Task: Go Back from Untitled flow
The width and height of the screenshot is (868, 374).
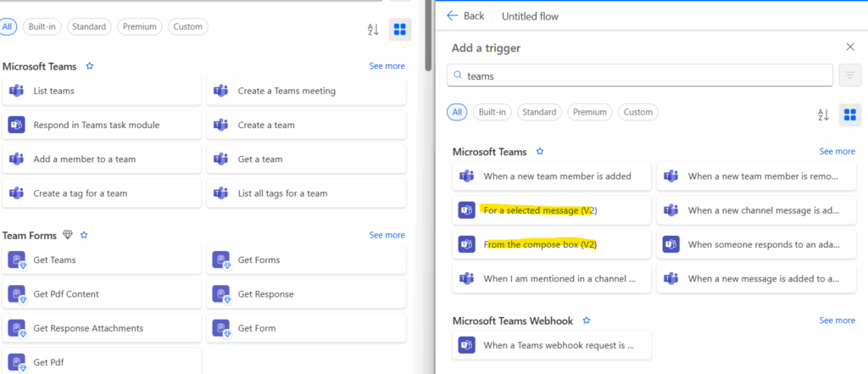Action: 465,16
